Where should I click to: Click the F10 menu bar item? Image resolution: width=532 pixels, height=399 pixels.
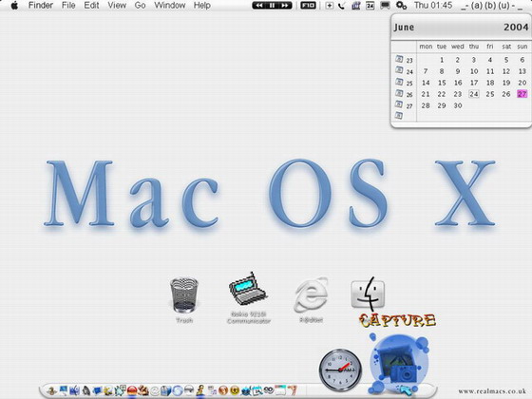tap(308, 6)
